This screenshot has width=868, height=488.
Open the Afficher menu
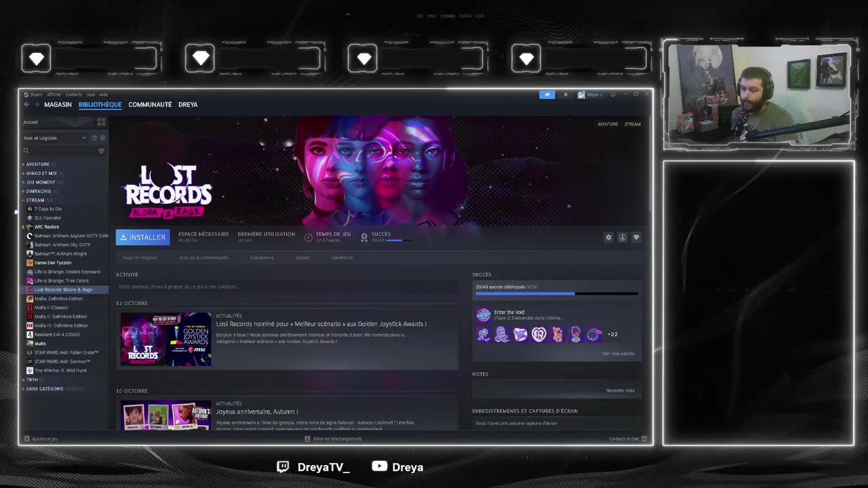(x=54, y=95)
